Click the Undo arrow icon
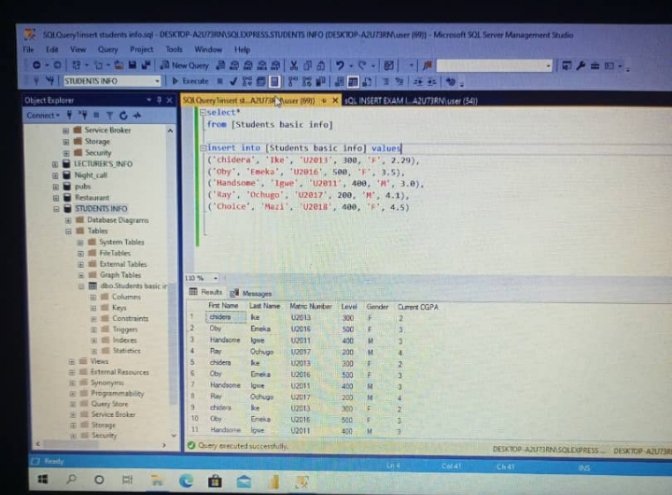 pyautogui.click(x=340, y=66)
